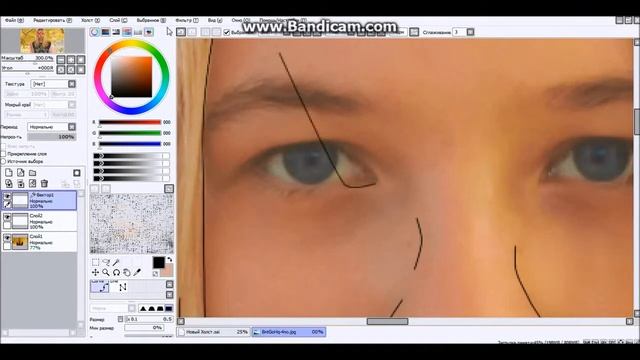Select the eyedropper color picker tool
640x360 pixels.
coord(137,272)
